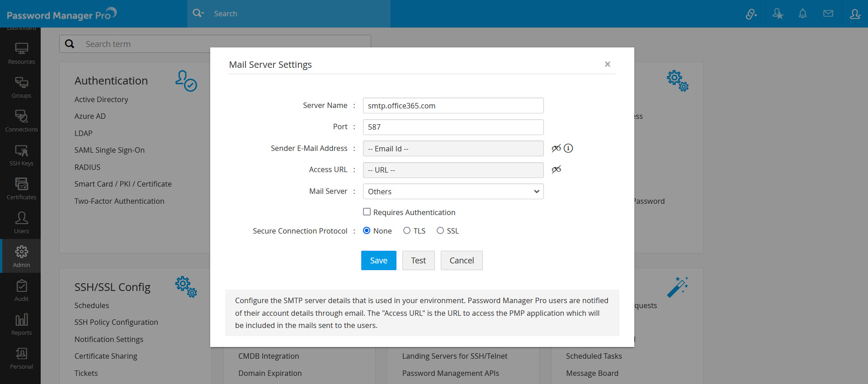Click the edit icon next to Access URL

pyautogui.click(x=556, y=169)
